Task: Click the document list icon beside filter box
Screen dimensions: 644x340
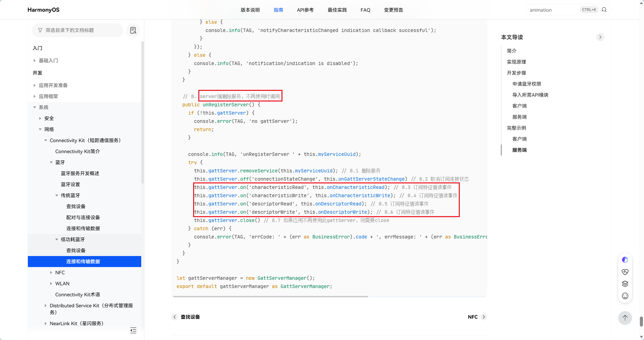Action: (x=133, y=30)
